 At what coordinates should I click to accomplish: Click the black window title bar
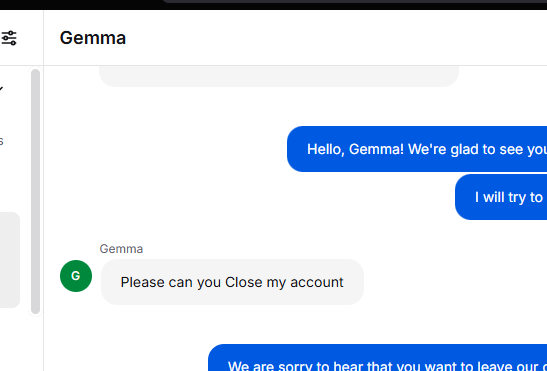(x=80, y=5)
